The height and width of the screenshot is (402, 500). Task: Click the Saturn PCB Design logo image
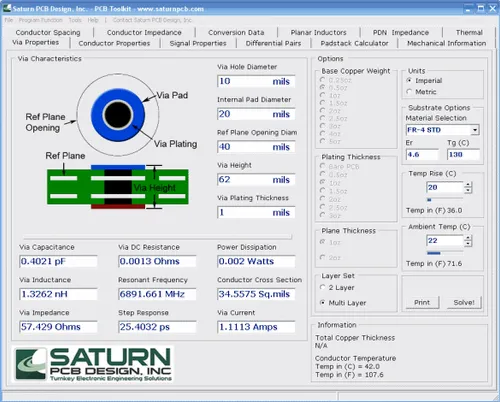tap(93, 364)
